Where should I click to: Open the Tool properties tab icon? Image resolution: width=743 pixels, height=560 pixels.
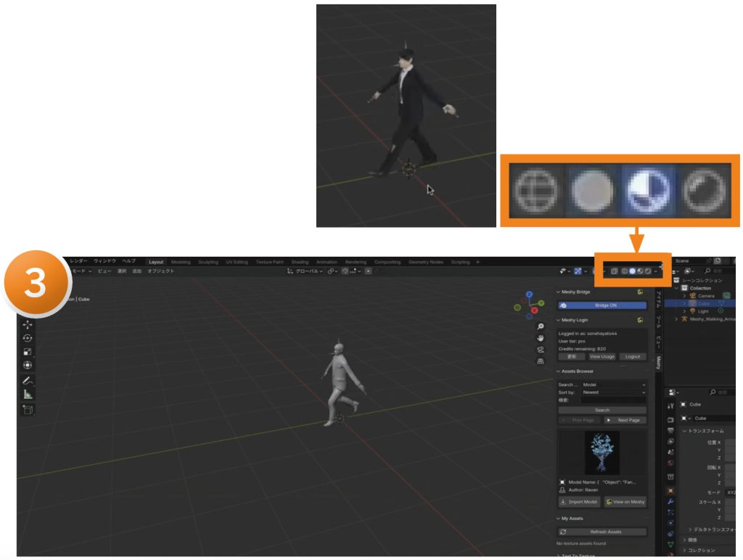click(670, 406)
